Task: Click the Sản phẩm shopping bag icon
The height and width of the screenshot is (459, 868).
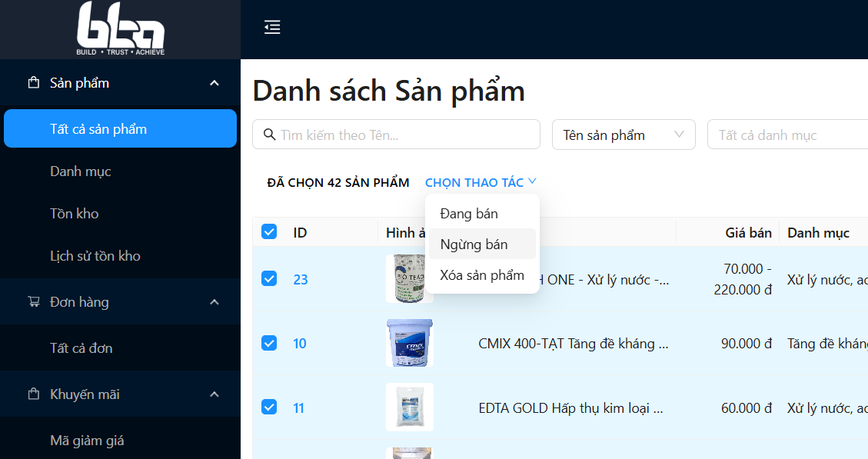Action: (34, 83)
